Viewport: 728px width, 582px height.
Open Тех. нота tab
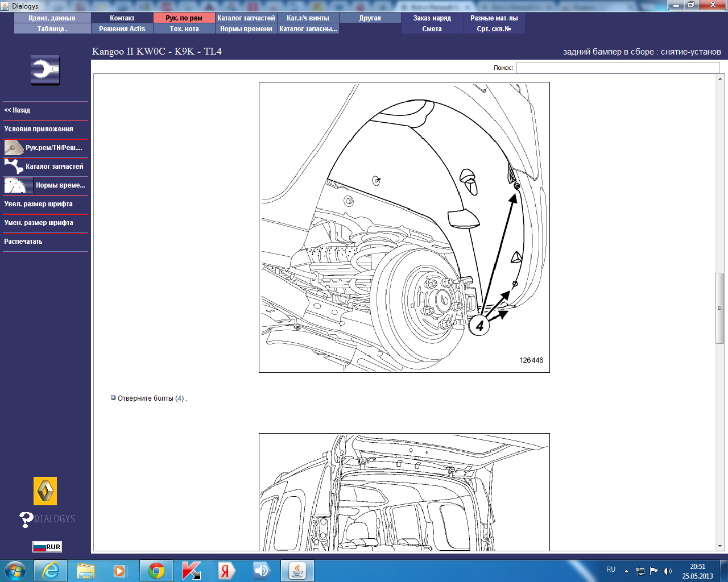click(184, 29)
